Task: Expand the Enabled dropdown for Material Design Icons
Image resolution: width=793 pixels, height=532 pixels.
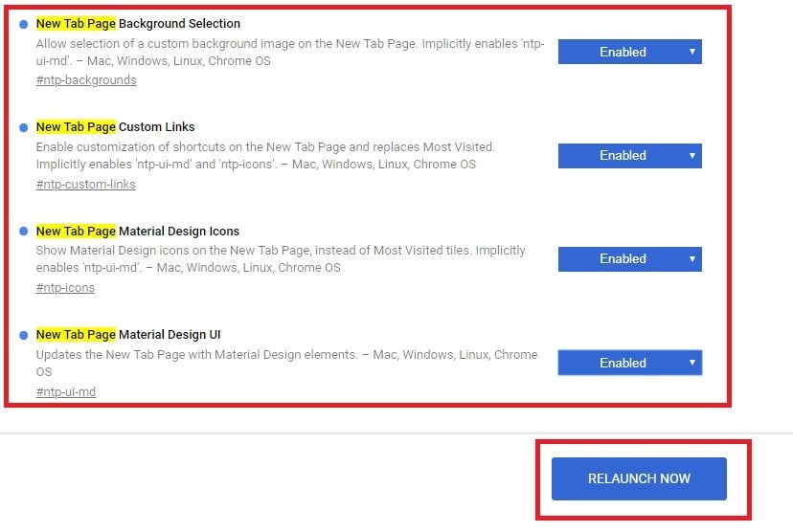Action: (x=629, y=259)
